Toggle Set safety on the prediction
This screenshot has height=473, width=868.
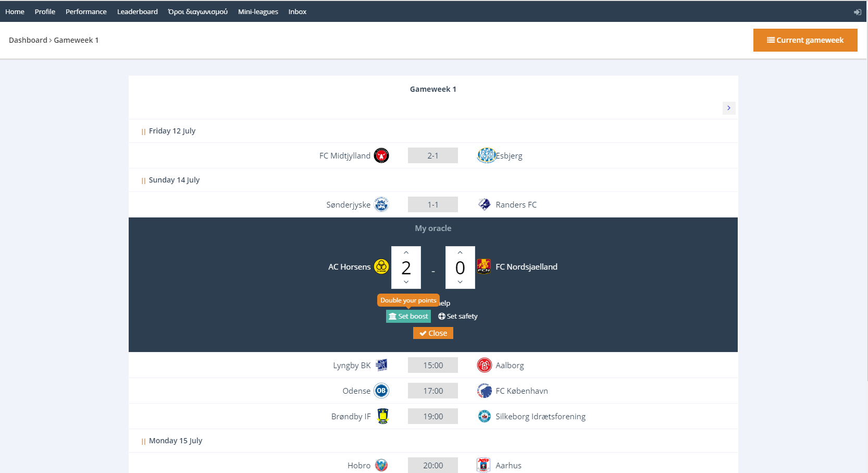point(457,316)
